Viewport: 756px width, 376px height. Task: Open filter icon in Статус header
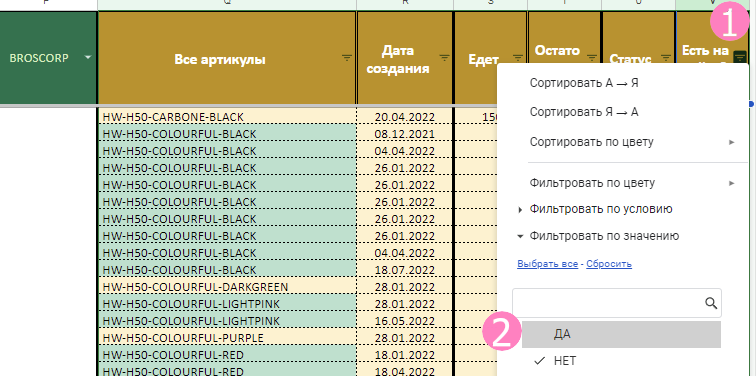pos(666,58)
